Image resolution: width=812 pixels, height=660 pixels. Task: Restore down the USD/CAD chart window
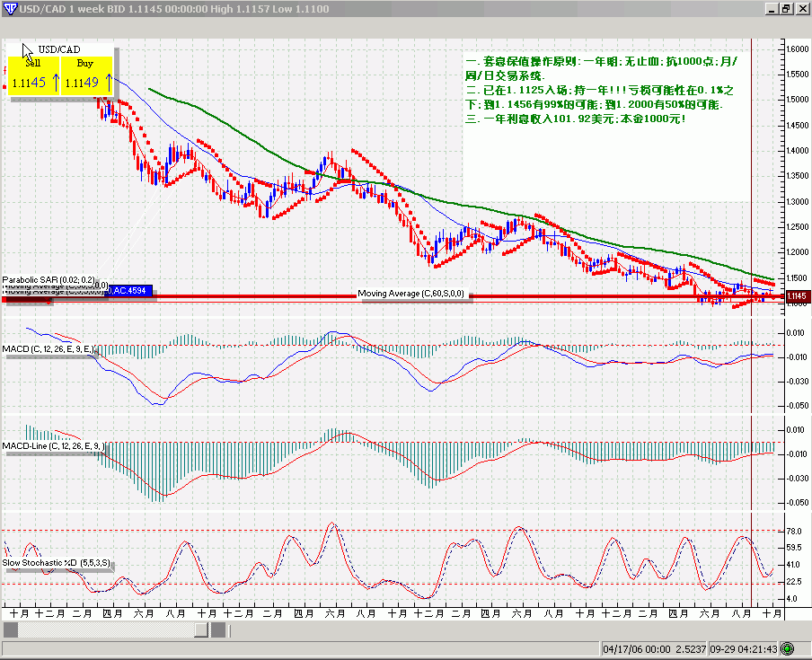(x=786, y=9)
